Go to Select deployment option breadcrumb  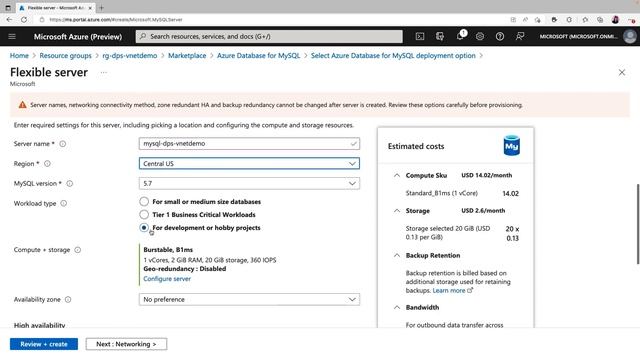click(393, 56)
